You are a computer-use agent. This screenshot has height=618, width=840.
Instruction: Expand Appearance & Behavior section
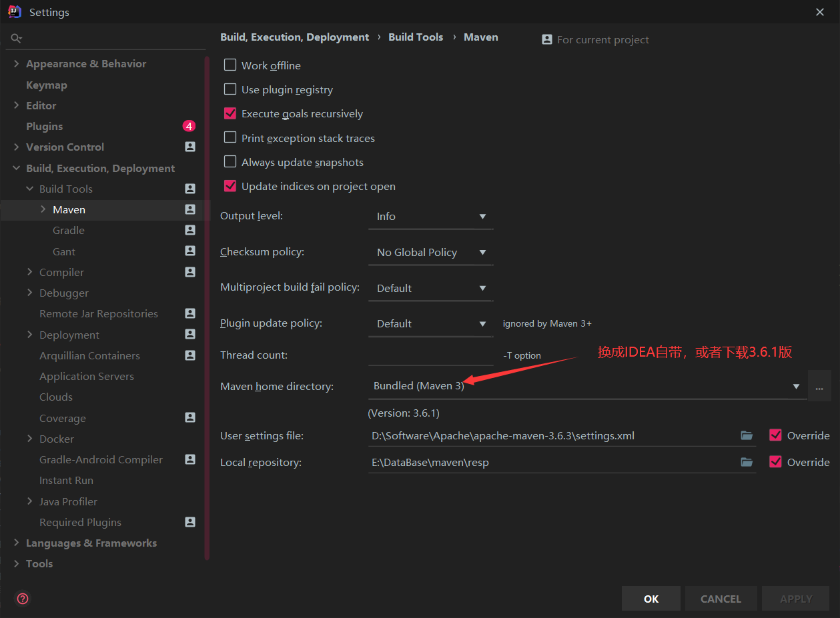coord(17,64)
